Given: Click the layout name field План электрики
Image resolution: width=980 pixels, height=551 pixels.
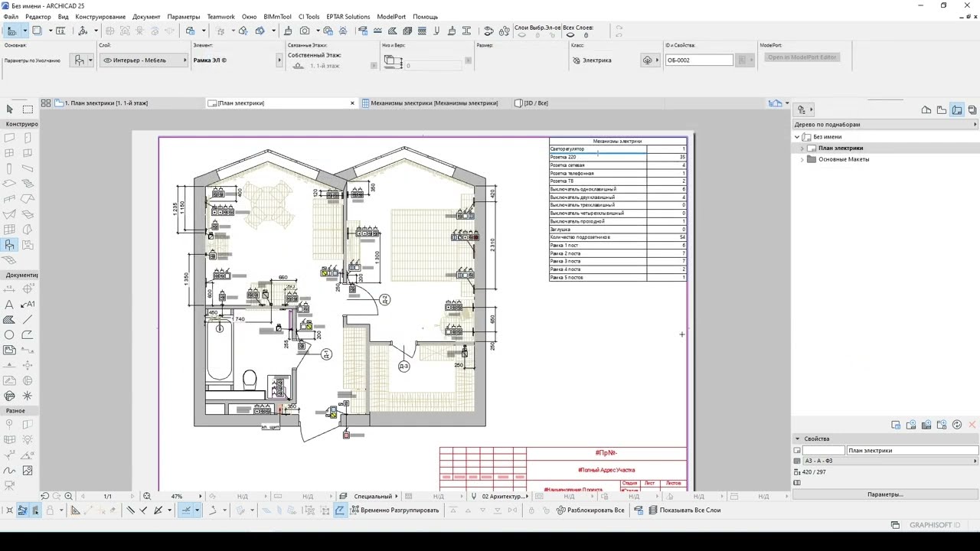Looking at the screenshot, I should click(912, 451).
